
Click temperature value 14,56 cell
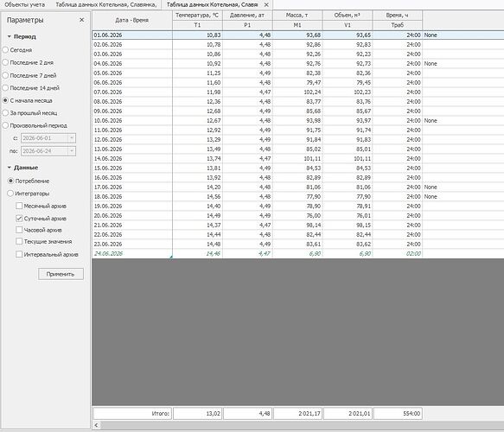click(x=197, y=197)
